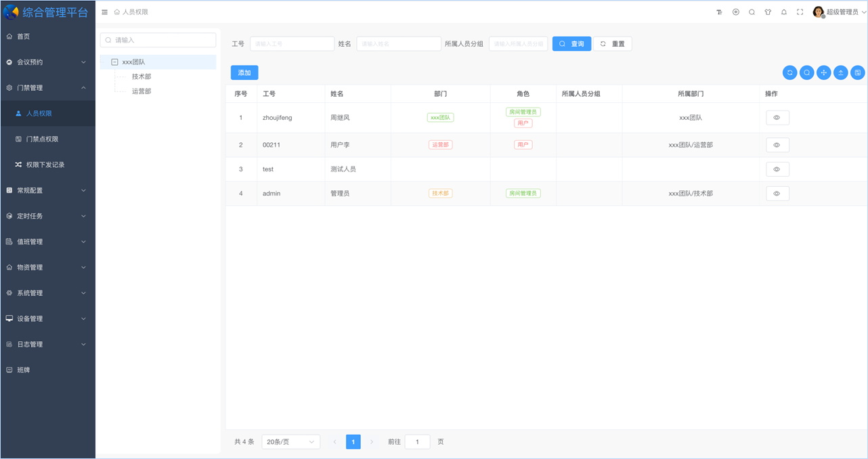Expand the 会议预约 sidebar menu
This screenshot has height=459, width=868.
(x=47, y=62)
